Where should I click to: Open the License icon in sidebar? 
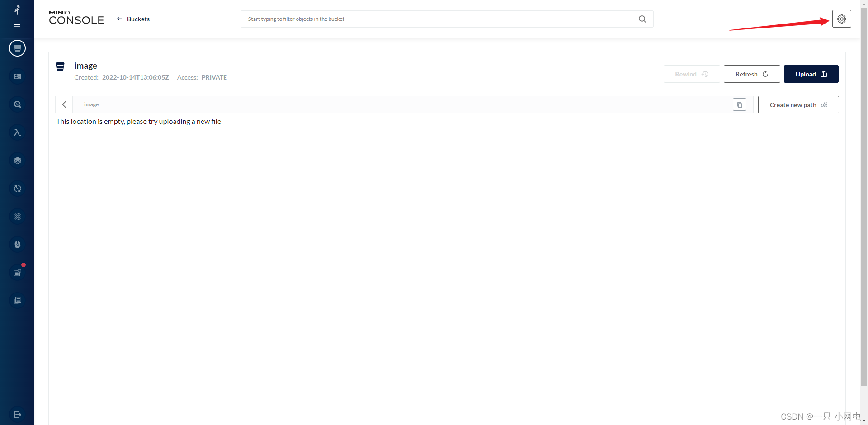click(x=17, y=245)
